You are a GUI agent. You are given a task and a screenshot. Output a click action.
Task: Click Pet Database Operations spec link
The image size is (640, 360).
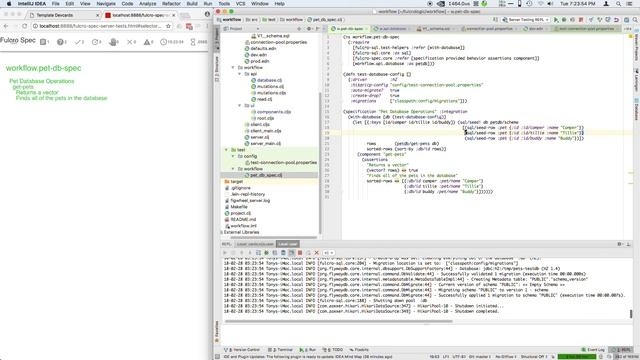(42, 81)
